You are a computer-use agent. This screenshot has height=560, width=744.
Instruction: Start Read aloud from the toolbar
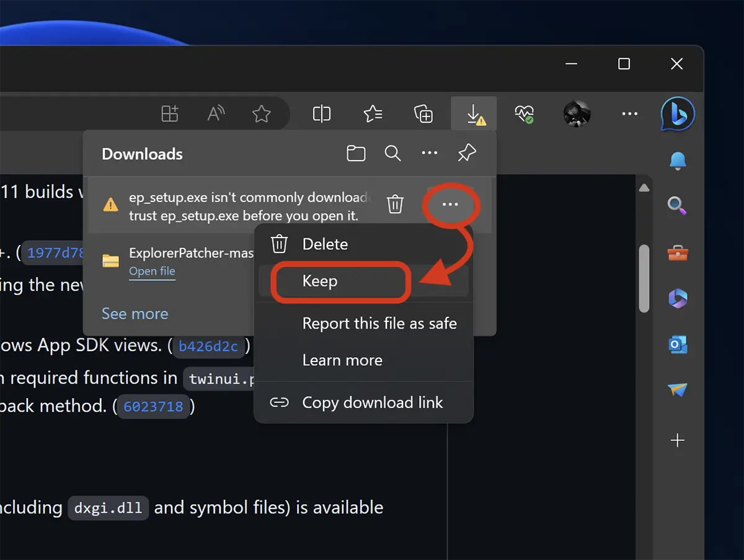pos(215,113)
